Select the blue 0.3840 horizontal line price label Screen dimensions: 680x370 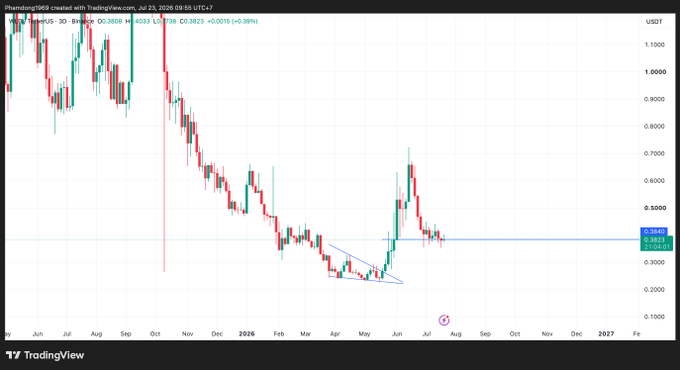pos(654,232)
